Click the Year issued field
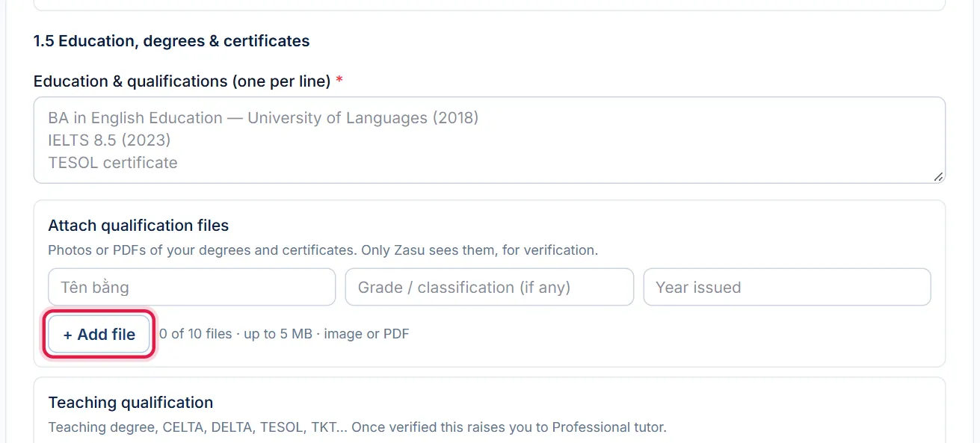The image size is (980, 443). point(787,287)
